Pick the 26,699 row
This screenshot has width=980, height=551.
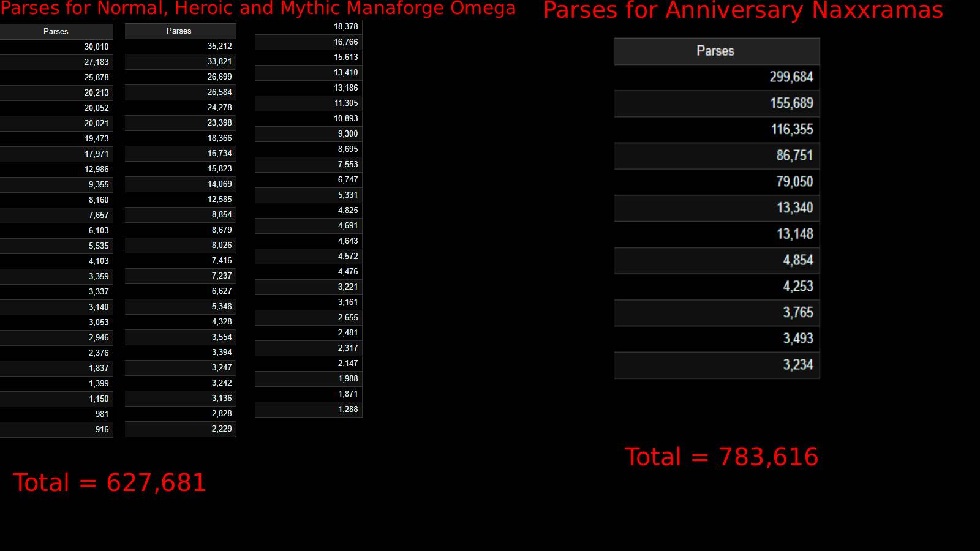[x=181, y=77]
